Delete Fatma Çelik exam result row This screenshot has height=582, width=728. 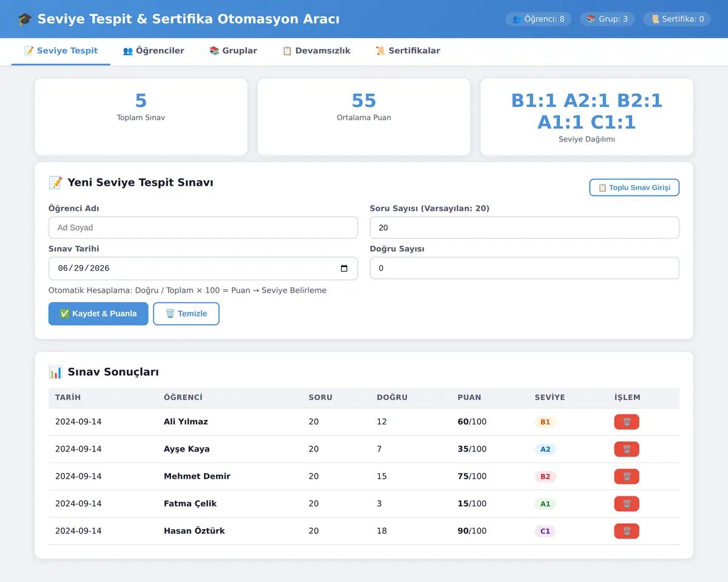click(626, 504)
